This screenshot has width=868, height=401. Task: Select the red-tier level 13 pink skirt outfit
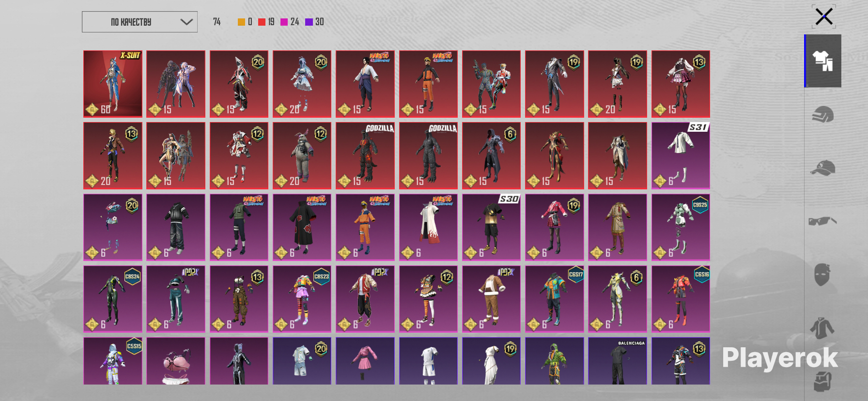[x=681, y=84]
